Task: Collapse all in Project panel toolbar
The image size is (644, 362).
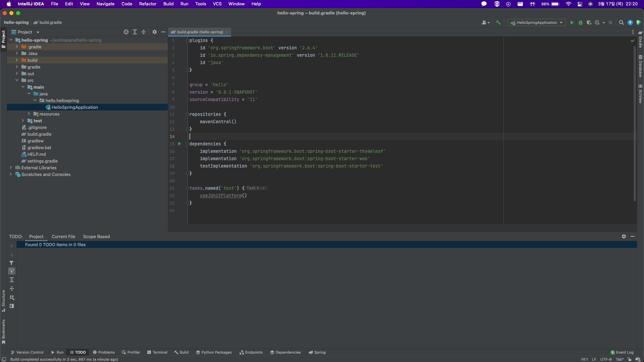Action: [x=144, y=32]
